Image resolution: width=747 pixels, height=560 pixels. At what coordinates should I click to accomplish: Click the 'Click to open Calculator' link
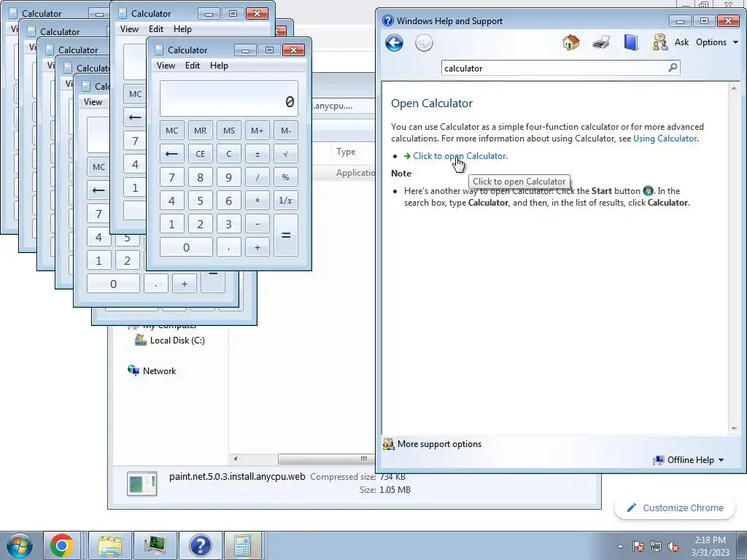tap(460, 156)
